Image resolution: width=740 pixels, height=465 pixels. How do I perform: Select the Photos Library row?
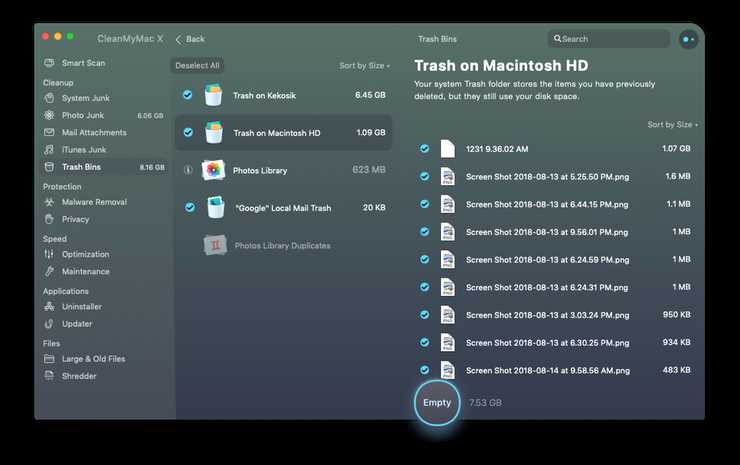(283, 170)
